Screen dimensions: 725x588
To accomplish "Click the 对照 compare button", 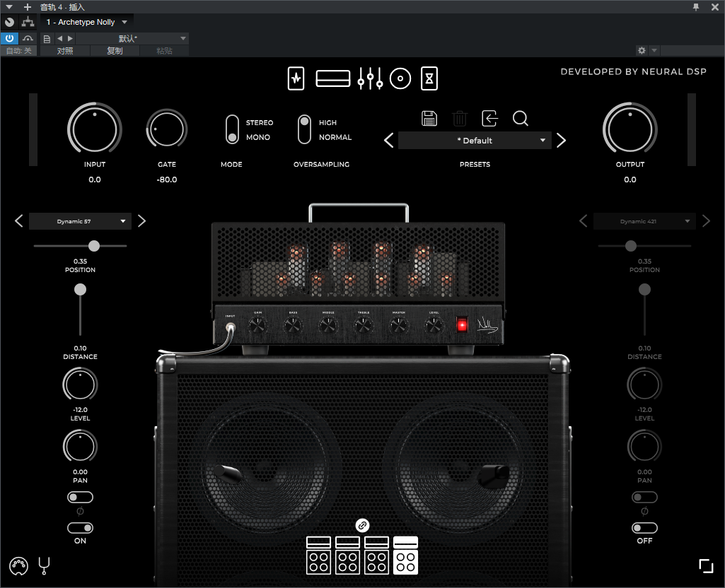I will pos(65,51).
